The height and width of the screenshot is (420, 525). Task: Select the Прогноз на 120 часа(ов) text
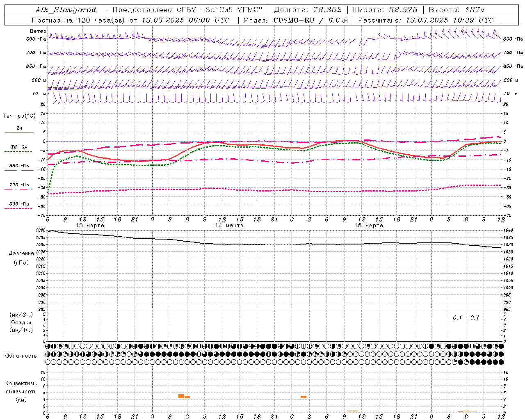[x=79, y=20]
